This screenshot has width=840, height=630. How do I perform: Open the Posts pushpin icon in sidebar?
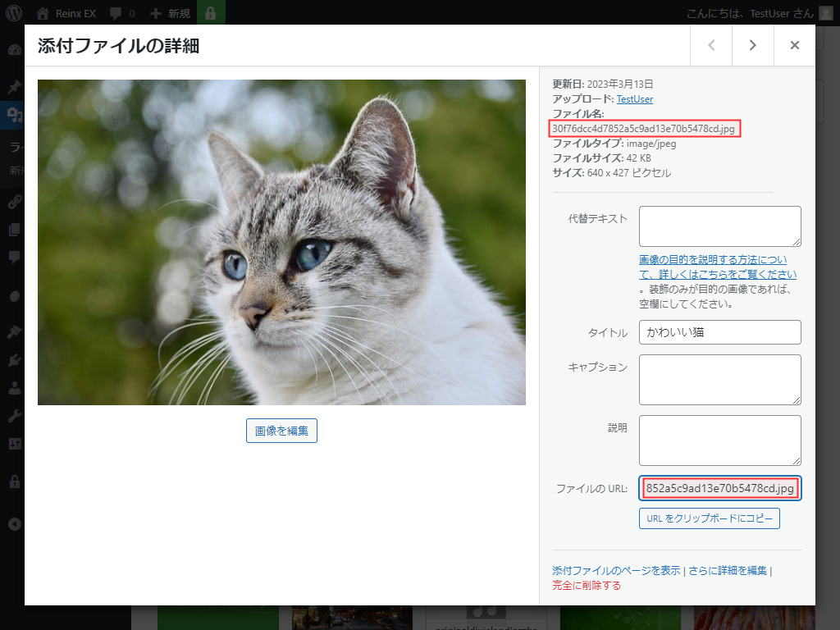coord(15,85)
